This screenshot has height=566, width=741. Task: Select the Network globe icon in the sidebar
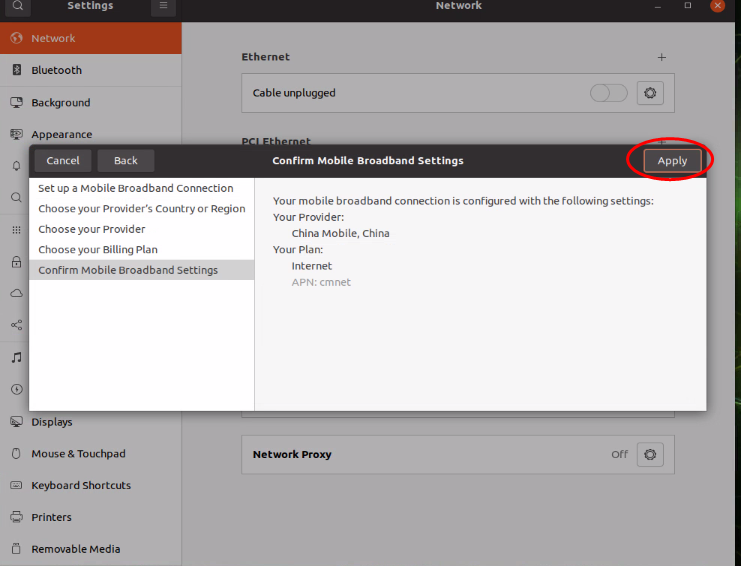(x=17, y=38)
